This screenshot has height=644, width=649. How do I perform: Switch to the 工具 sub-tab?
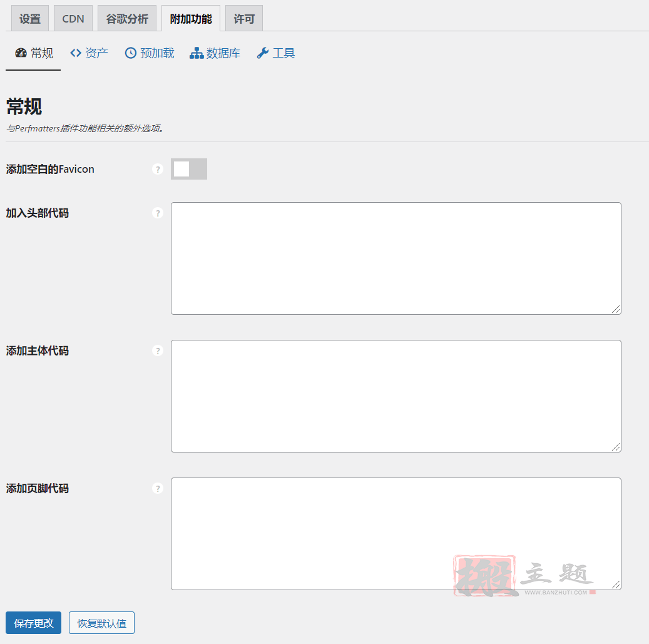click(275, 53)
